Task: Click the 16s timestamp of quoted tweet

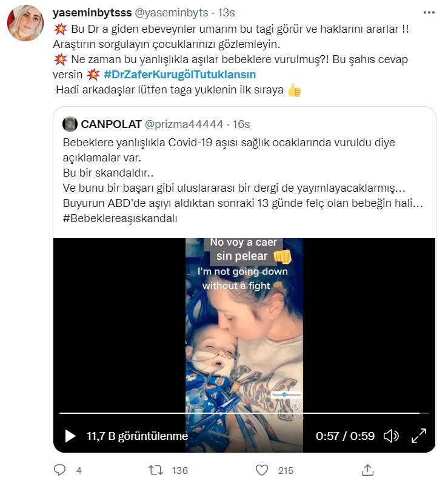Action: [x=241, y=124]
